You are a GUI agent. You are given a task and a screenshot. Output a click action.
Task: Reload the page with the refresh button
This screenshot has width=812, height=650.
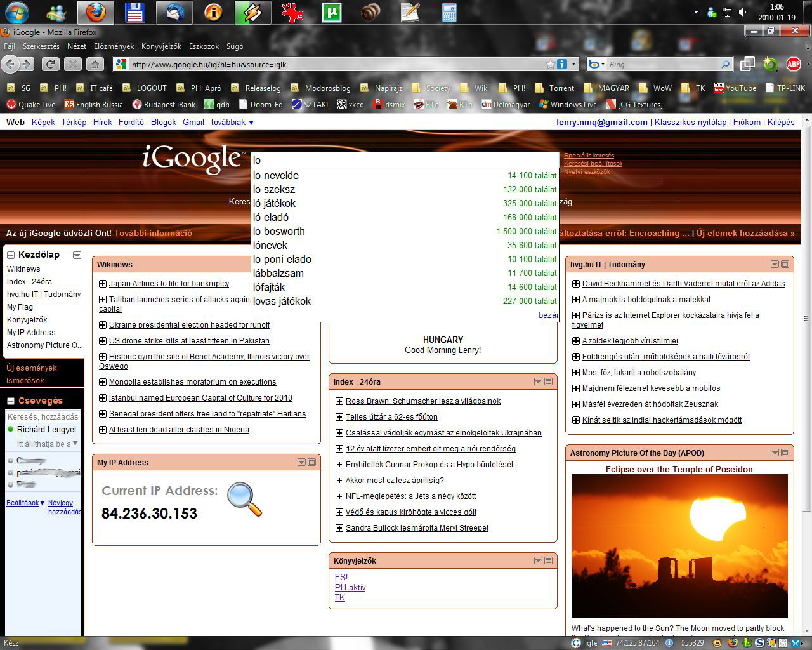(x=50, y=64)
